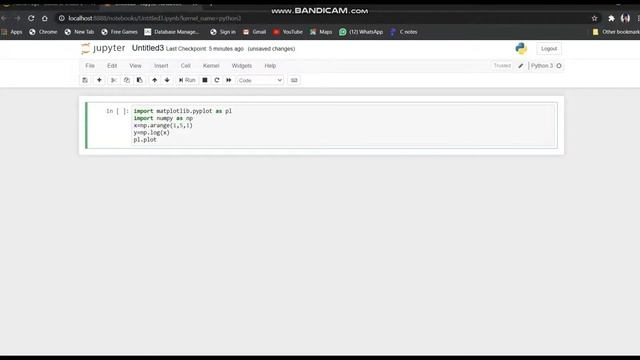Click the Jupyter logo
Image resolution: width=640 pixels, height=360 pixels.
tap(103, 49)
